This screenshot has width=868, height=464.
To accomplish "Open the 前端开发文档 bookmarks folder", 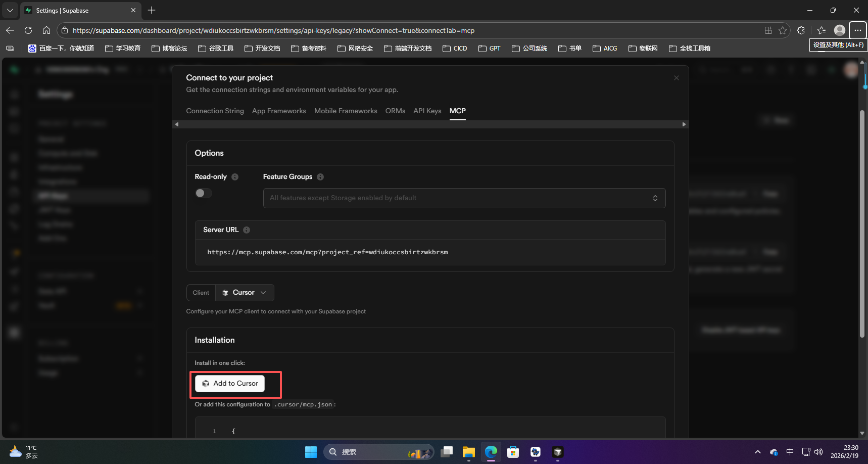I will 408,49.
